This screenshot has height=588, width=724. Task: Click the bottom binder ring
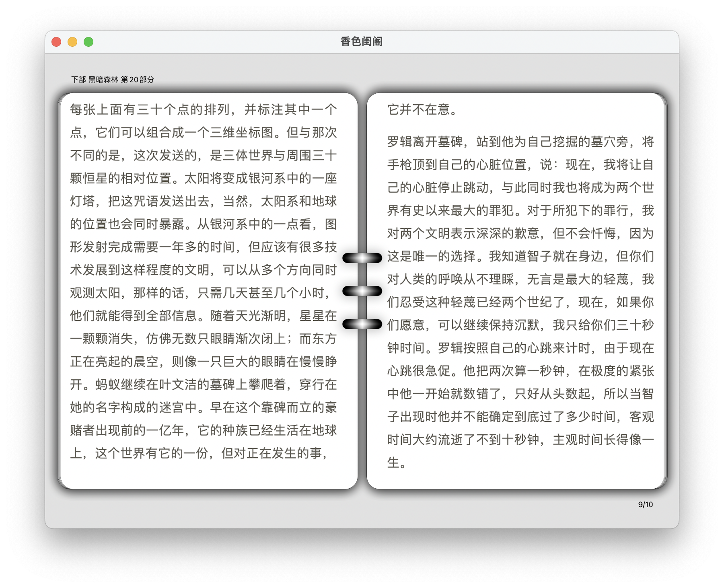pos(362,324)
